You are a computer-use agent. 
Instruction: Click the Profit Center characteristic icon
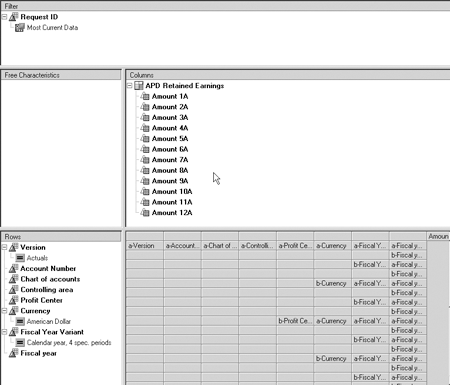click(x=14, y=300)
